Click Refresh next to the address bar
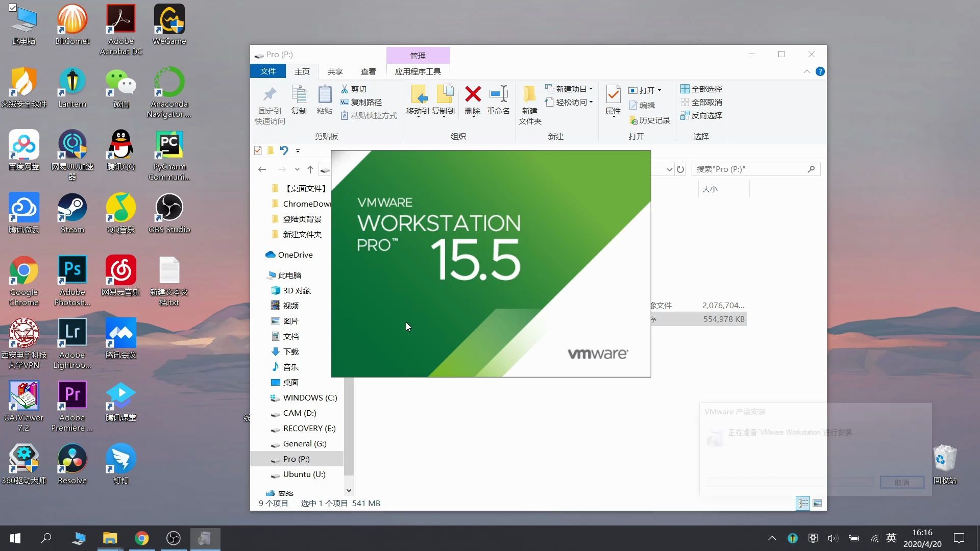 (680, 169)
